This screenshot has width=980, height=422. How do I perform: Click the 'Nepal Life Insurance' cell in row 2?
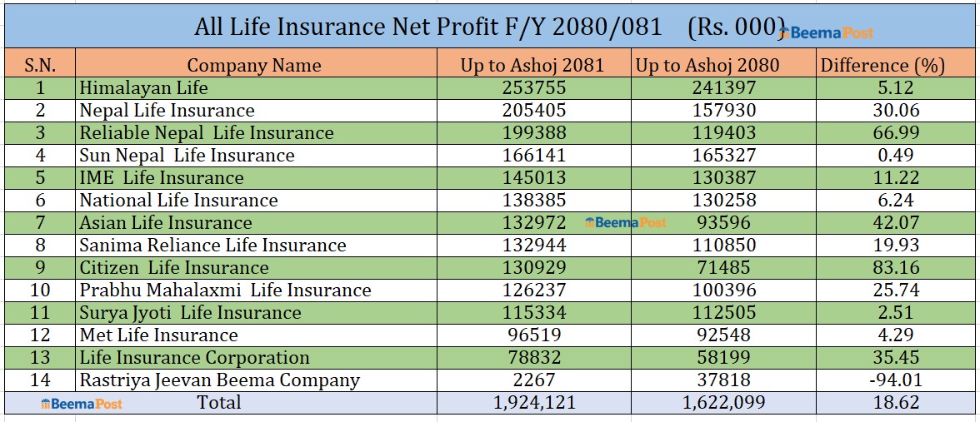point(167,110)
